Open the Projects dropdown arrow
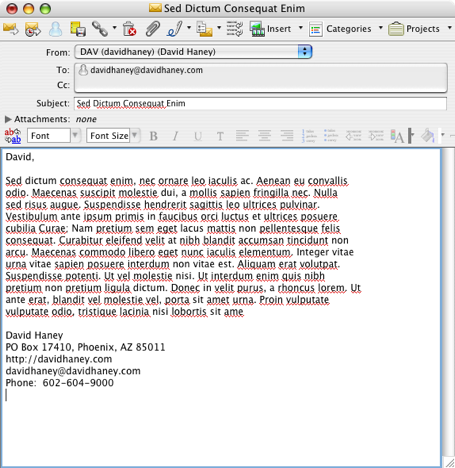Screen dimensions: 455x468 click(449, 27)
